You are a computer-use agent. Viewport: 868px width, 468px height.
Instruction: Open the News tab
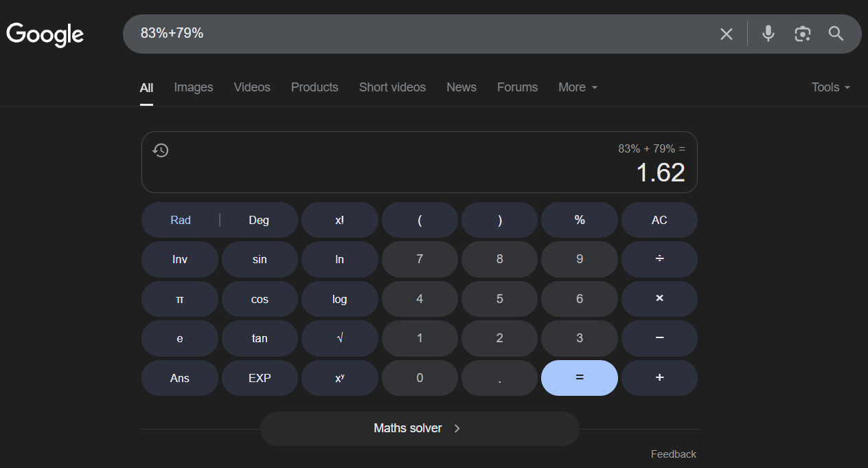(x=461, y=87)
